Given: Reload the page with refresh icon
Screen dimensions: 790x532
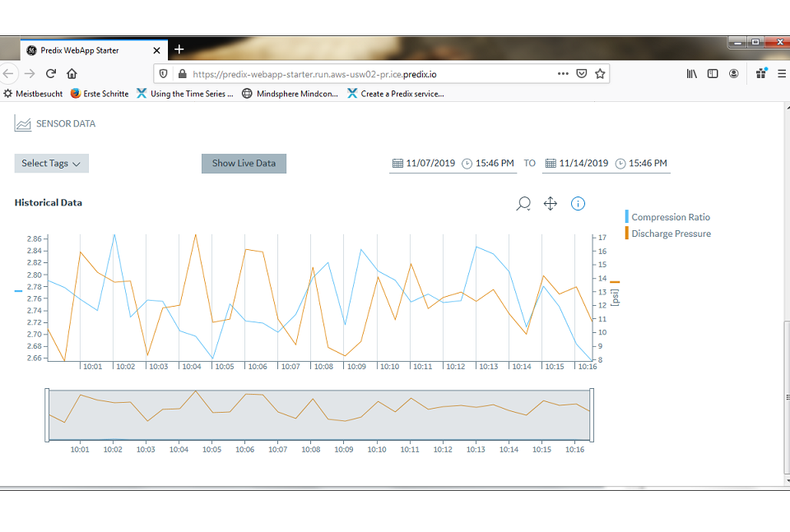Looking at the screenshot, I should pyautogui.click(x=51, y=74).
